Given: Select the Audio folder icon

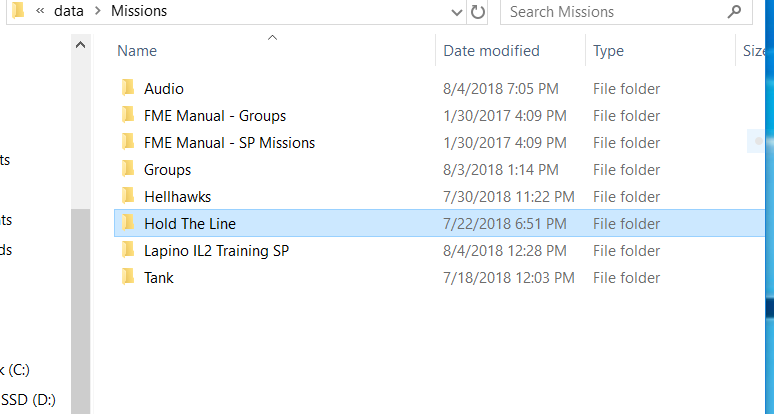Looking at the screenshot, I should tap(128, 88).
